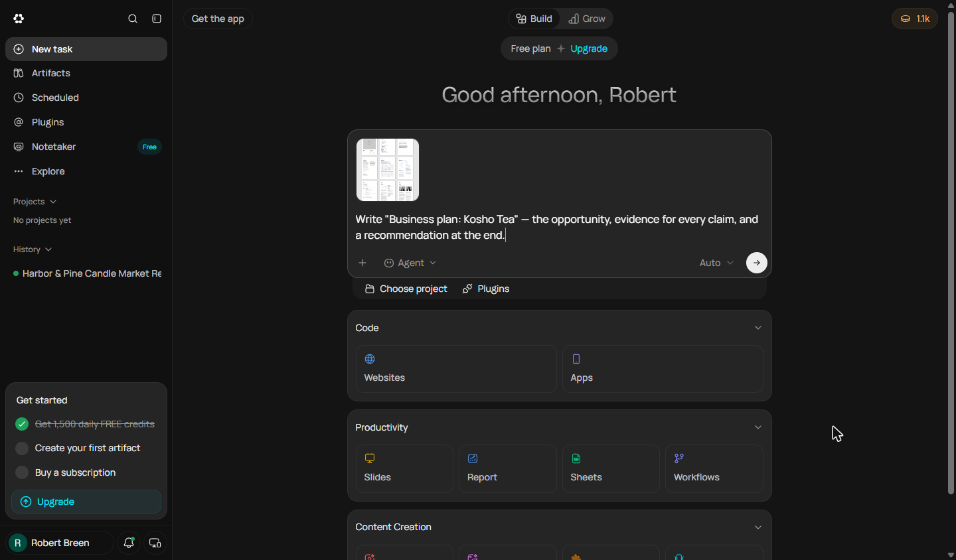Send prompt with the arrow button

(757, 263)
